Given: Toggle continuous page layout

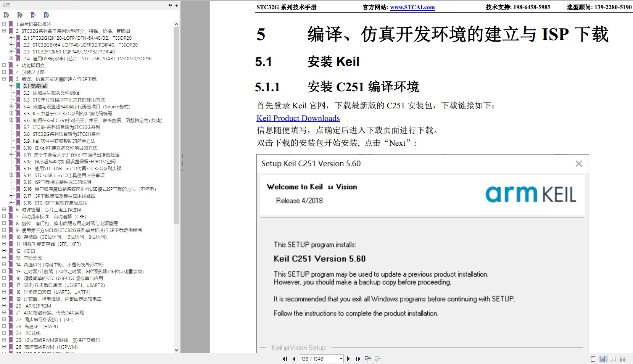Looking at the screenshot, I should point(603,359).
